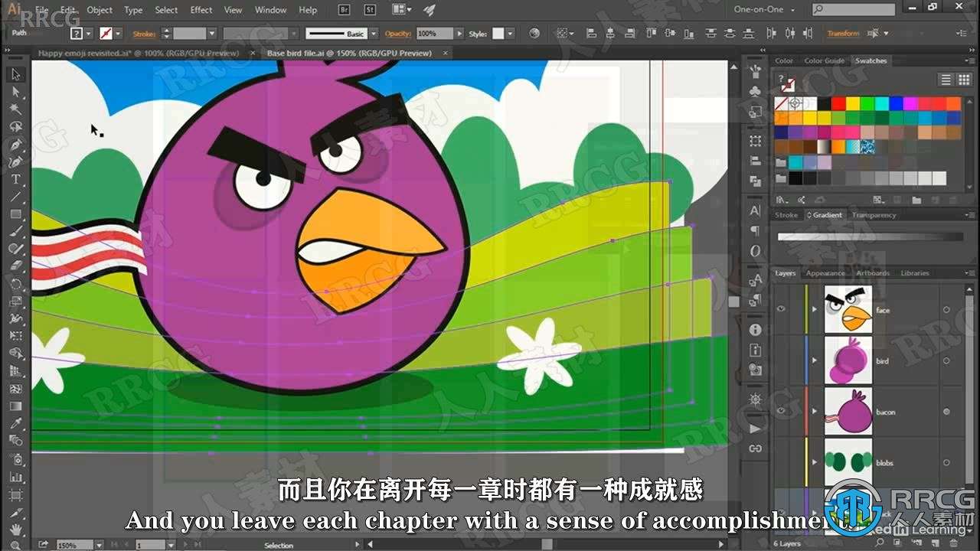
Task: Open the Info panel dock icon
Action: click(756, 330)
